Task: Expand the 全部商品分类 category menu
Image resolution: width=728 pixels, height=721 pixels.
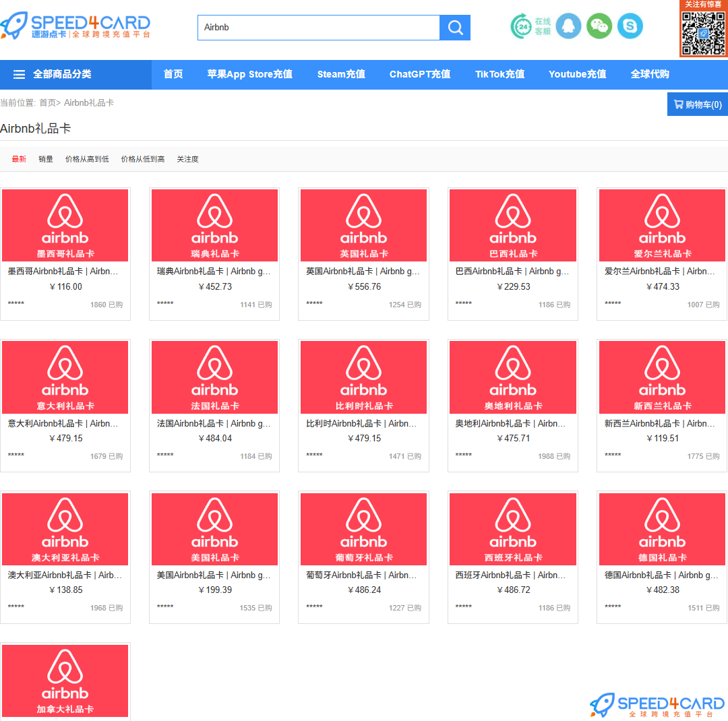Action: pyautogui.click(x=75, y=74)
